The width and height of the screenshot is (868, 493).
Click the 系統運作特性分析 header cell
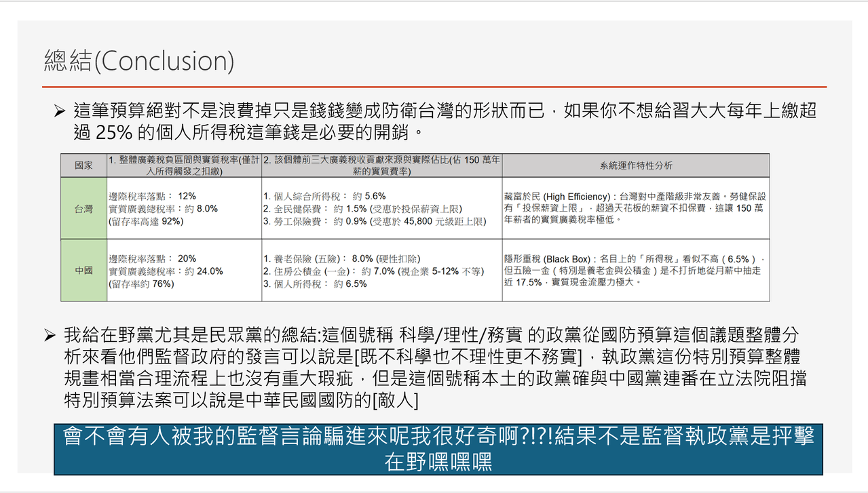[x=636, y=165]
